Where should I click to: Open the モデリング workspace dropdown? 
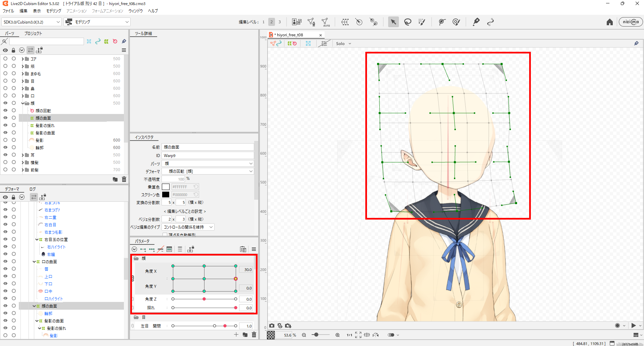click(x=97, y=22)
